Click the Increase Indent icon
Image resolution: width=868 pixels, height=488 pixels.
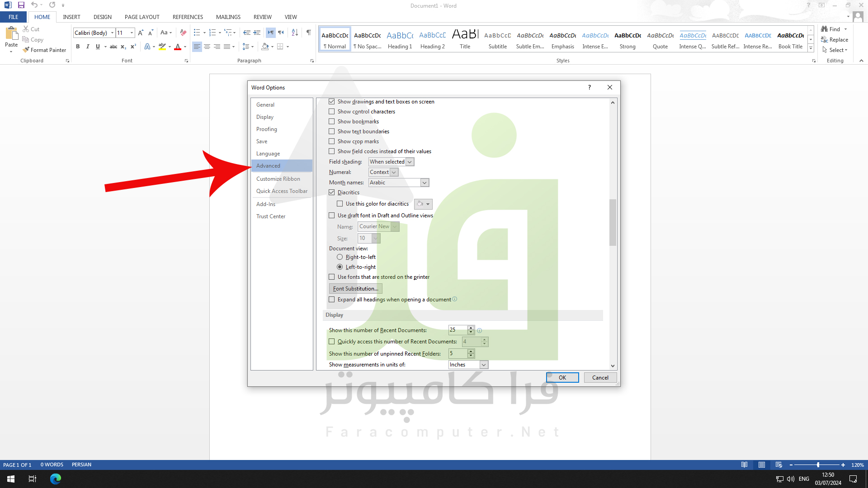(257, 33)
